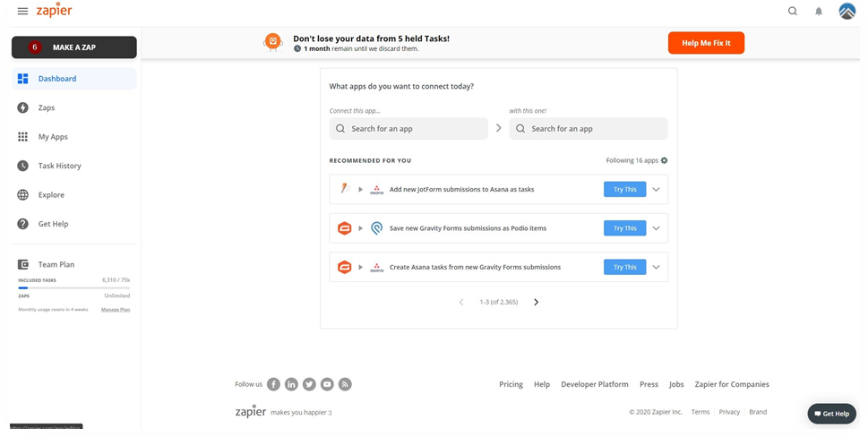The height and width of the screenshot is (437, 868).
Task: Open the Help footer link
Action: tap(542, 384)
